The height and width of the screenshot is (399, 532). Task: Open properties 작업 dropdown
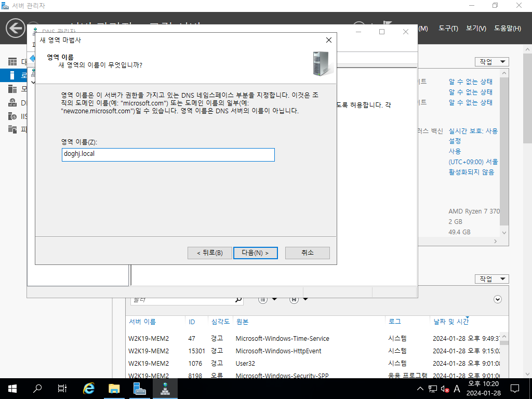(491, 62)
